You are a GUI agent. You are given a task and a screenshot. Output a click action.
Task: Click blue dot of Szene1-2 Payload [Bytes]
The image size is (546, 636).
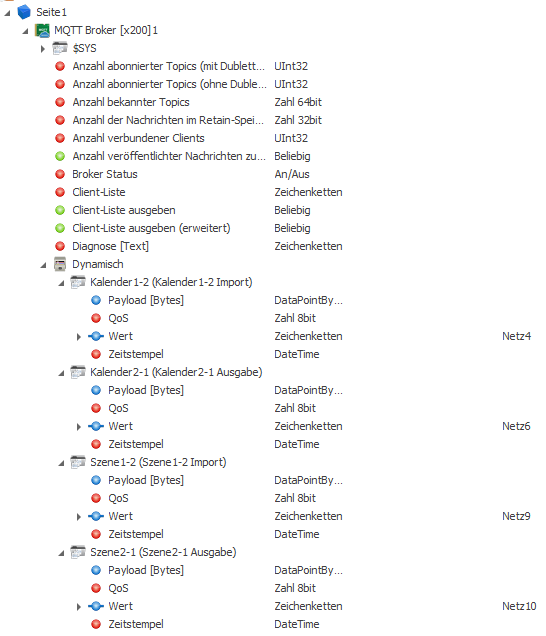tap(96, 480)
